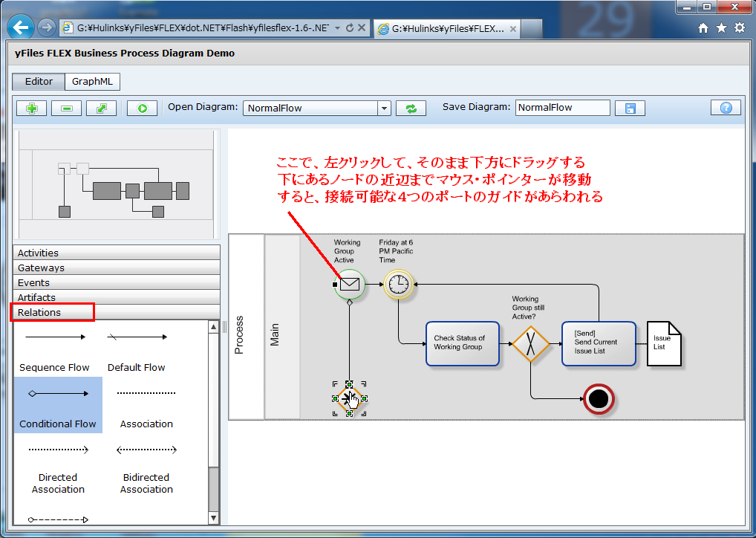Image resolution: width=756 pixels, height=538 pixels.
Task: Click the zoom in plus toolbar button
Action: (x=32, y=108)
